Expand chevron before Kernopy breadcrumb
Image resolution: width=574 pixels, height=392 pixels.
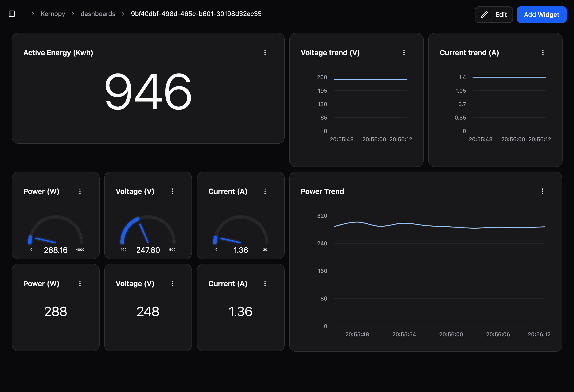pos(33,14)
